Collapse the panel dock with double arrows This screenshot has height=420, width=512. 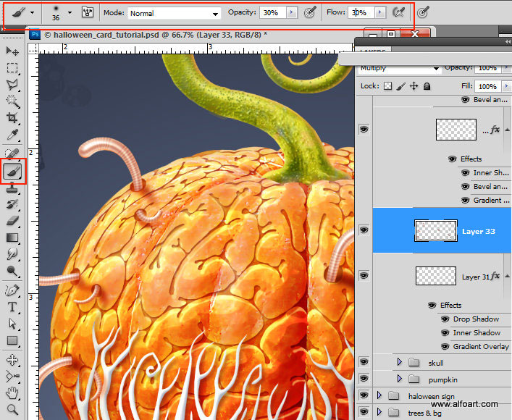pos(508,41)
